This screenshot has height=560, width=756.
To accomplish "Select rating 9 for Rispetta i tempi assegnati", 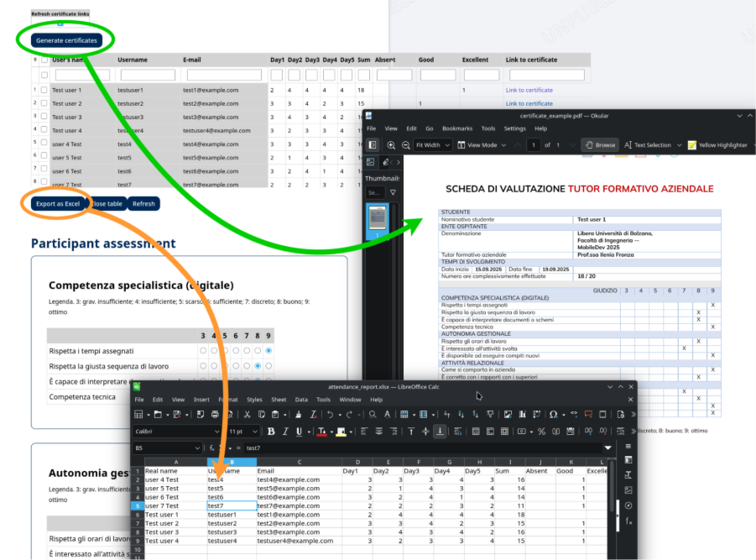I will click(267, 350).
